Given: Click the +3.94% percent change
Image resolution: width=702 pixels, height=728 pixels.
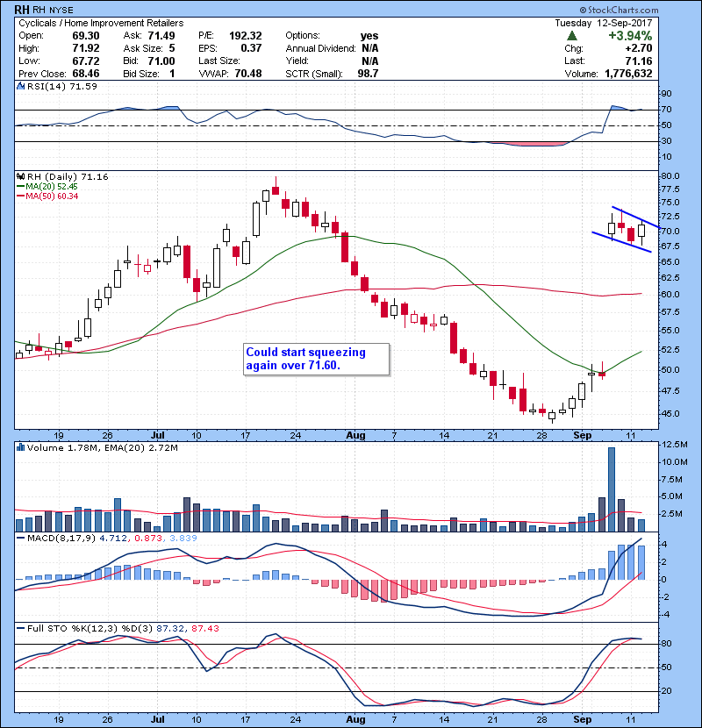Looking at the screenshot, I should [x=630, y=36].
